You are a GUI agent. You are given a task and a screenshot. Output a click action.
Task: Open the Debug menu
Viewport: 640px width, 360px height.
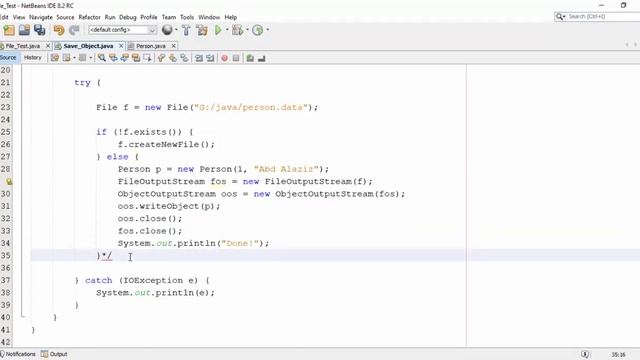[128, 17]
